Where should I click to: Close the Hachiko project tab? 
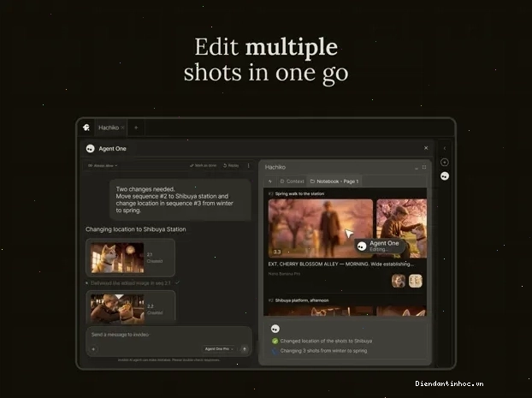[x=122, y=128]
